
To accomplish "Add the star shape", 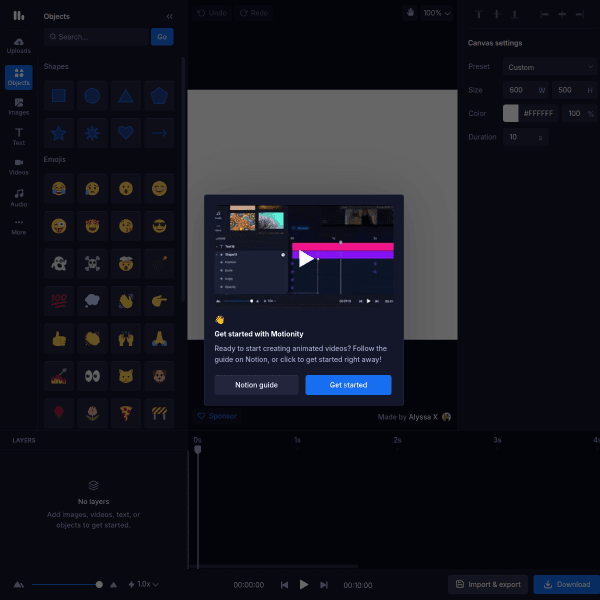I will tap(59, 132).
